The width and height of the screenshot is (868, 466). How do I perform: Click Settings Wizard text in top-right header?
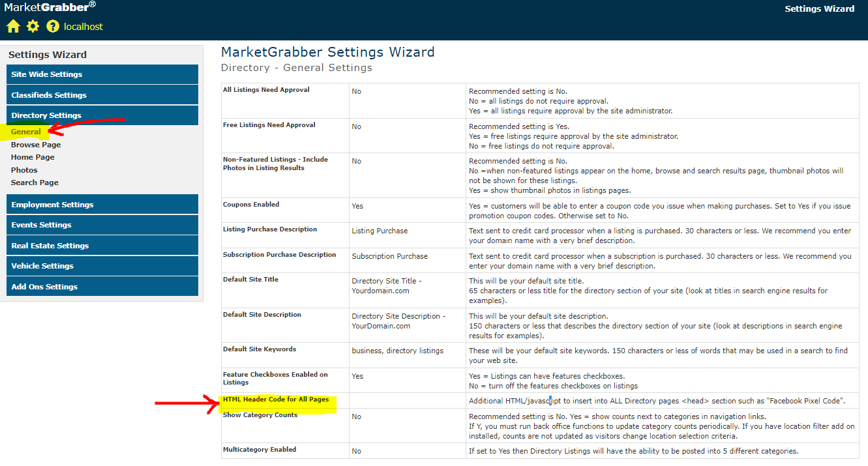[x=819, y=9]
